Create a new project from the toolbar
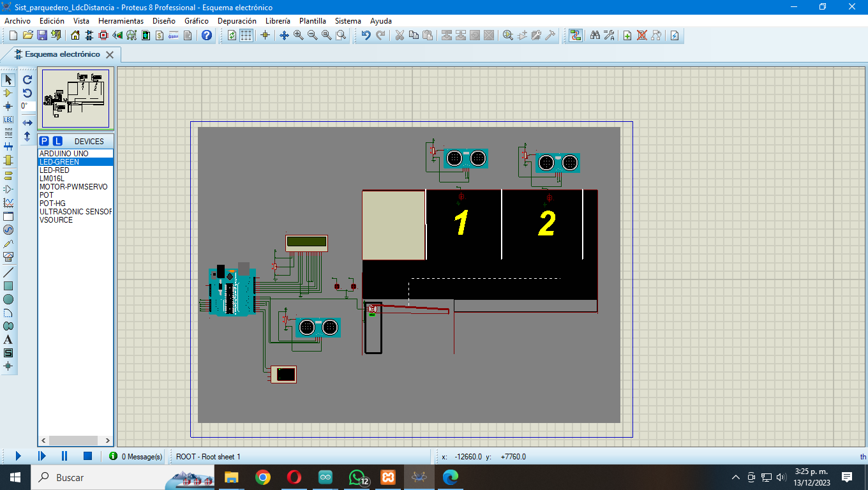Screen dimensions: 868x490 click(x=13, y=35)
